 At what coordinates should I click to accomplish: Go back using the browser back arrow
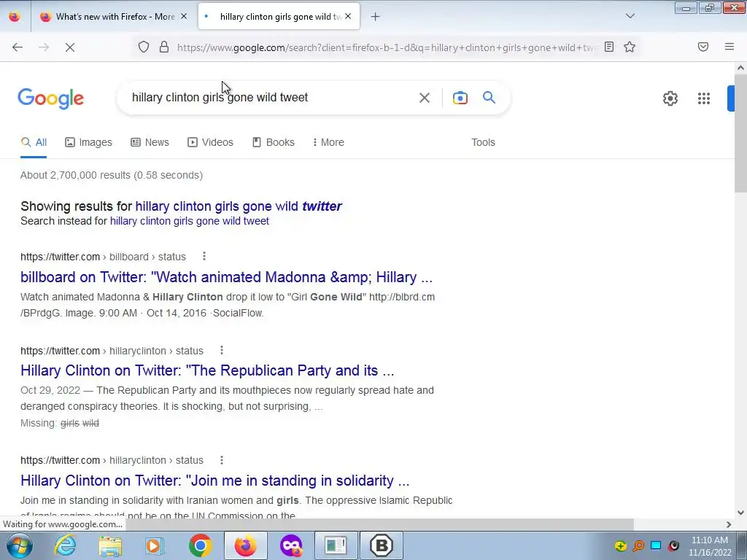(18, 47)
